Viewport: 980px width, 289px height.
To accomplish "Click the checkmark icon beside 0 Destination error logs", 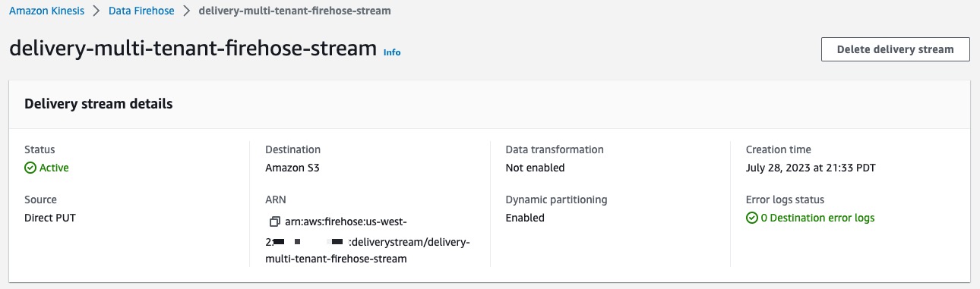I will point(751,218).
